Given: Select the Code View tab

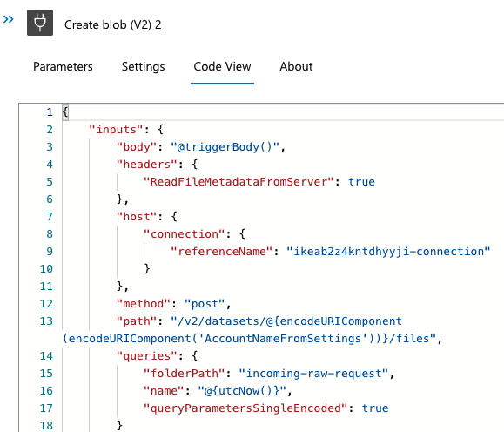Looking at the screenshot, I should coord(222,66).
